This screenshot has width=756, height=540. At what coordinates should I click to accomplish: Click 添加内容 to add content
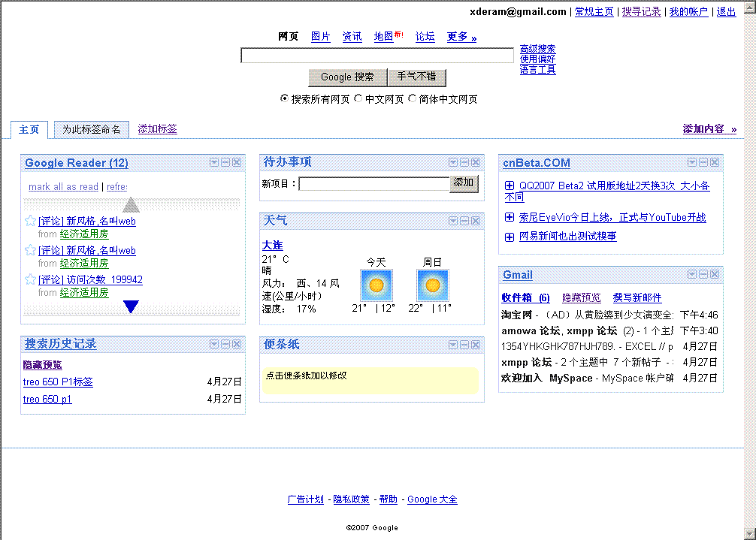[x=709, y=128]
